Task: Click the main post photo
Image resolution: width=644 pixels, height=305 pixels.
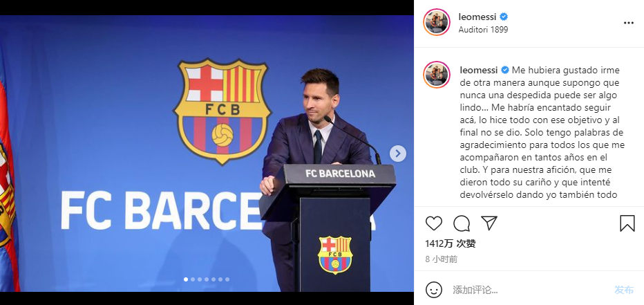Action: (x=207, y=154)
